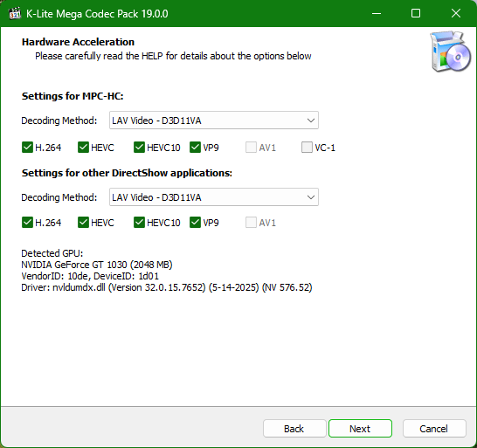Image resolution: width=477 pixels, height=448 pixels.
Task: Open the MPC-HC Decoding Method dropdown
Action: tap(214, 121)
